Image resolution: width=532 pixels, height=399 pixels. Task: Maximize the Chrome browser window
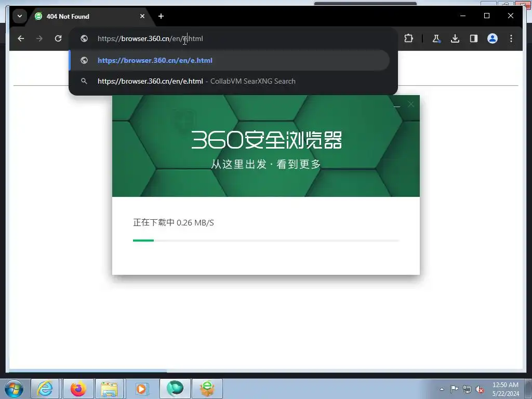click(486, 16)
